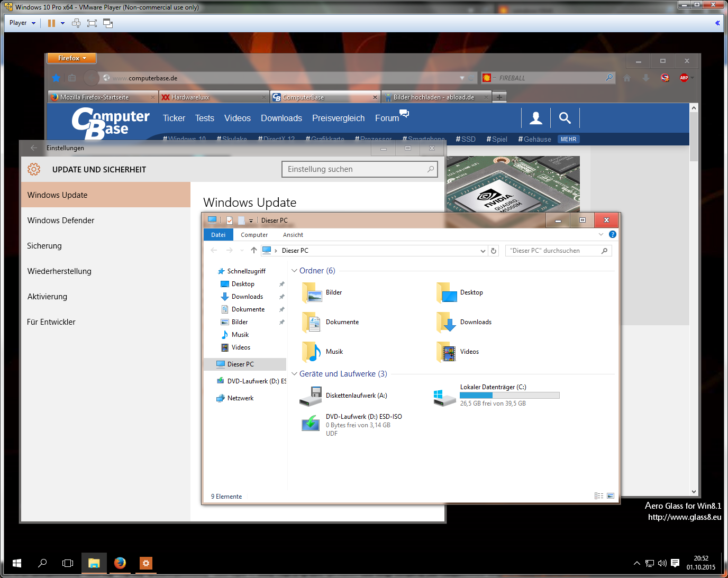This screenshot has width=728, height=578.
Task: Switch to the Hardwareluxx Firefox tab
Action: coord(214,97)
